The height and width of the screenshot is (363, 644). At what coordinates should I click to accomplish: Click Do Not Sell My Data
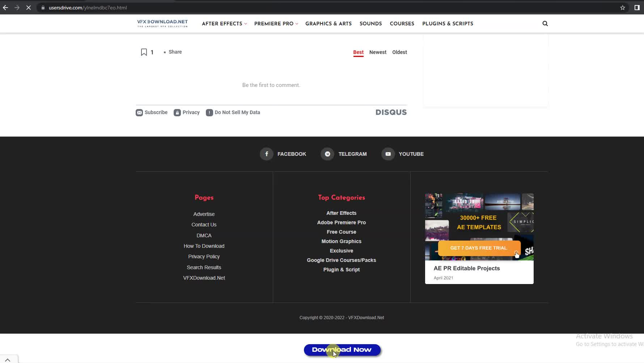point(237,112)
